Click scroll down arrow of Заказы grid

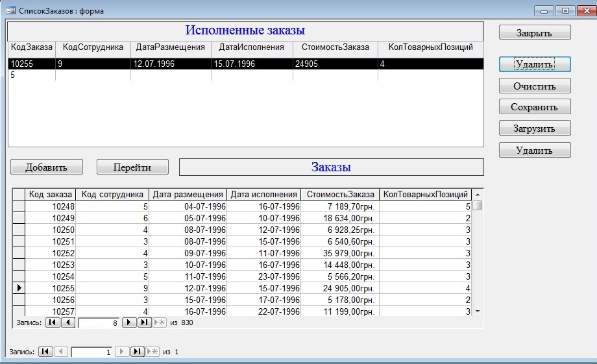tap(478, 311)
